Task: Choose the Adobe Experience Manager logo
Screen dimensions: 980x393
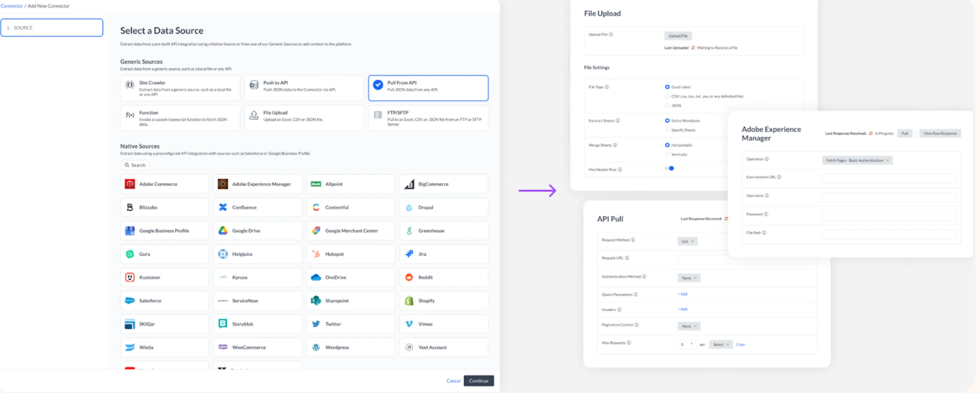Action: [x=223, y=184]
